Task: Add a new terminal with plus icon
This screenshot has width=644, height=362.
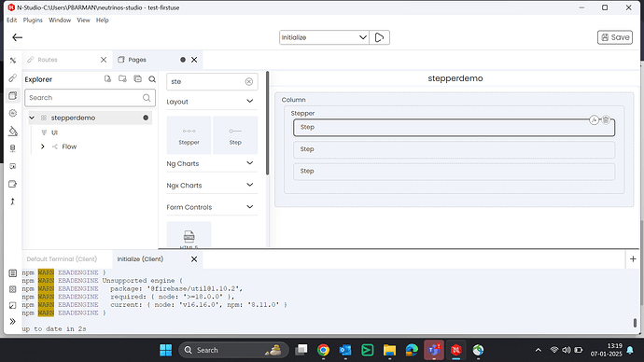Action: [633, 259]
